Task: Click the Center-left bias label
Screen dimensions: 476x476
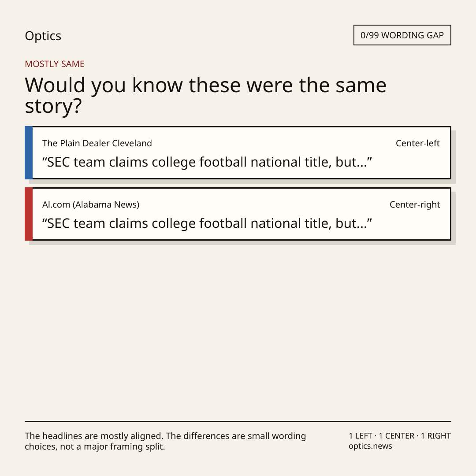Action: (x=418, y=143)
